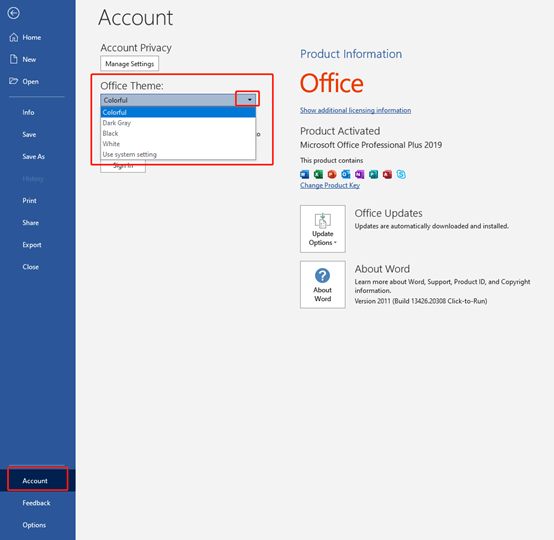
Task: Click the Account Privacy heading
Action: pos(136,48)
